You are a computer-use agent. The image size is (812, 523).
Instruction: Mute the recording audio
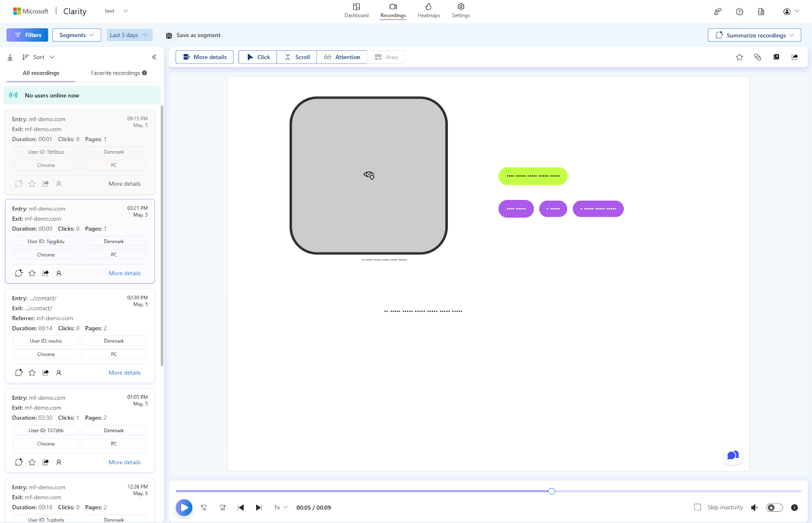click(755, 507)
